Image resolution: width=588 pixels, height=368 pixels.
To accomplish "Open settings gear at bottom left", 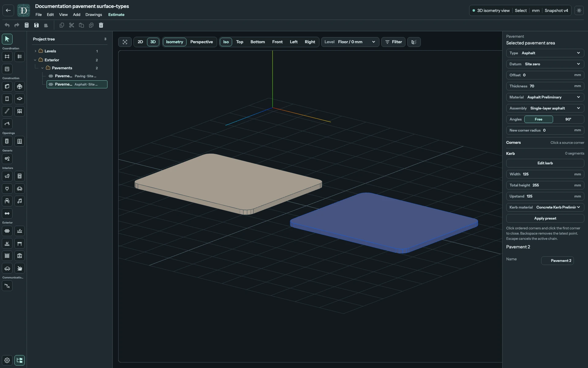I will tap(7, 360).
